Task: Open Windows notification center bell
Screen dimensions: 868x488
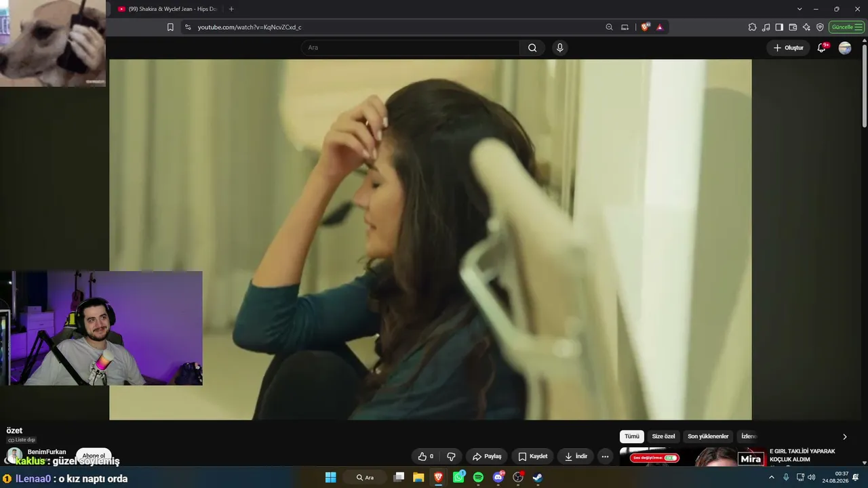Action: 856,477
